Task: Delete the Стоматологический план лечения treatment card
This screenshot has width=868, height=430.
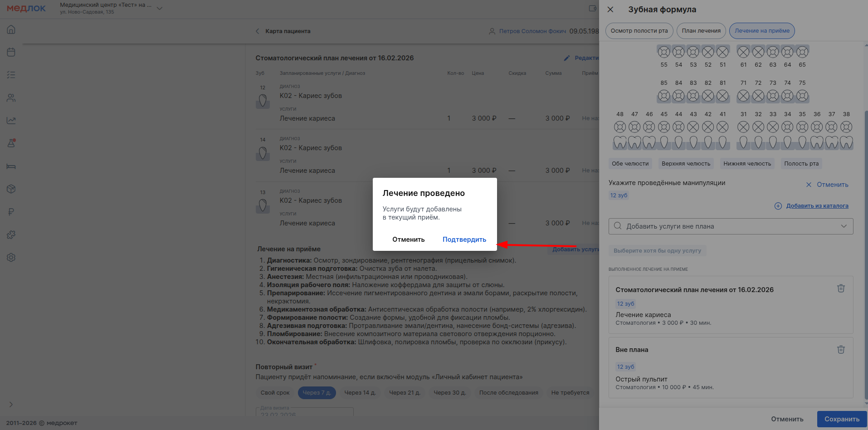Action: tap(840, 288)
